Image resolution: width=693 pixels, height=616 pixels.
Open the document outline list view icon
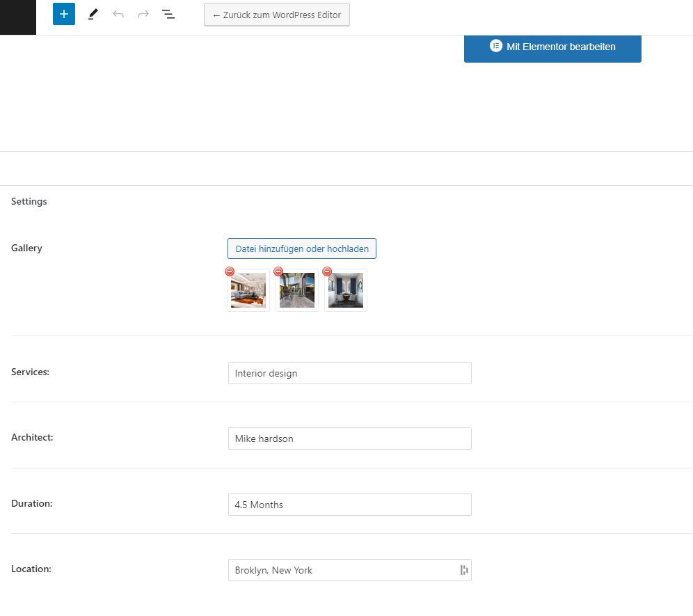[x=168, y=14]
